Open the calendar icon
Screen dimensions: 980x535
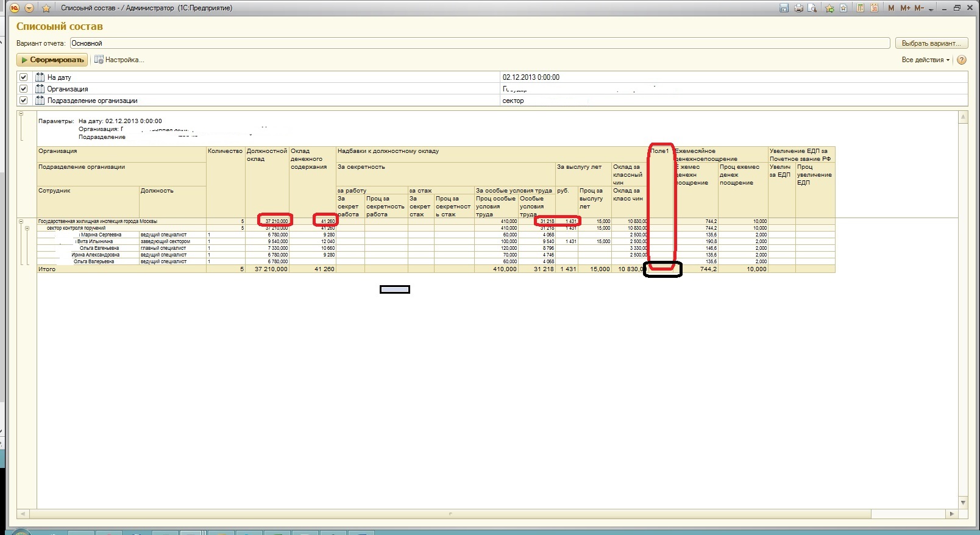point(875,8)
